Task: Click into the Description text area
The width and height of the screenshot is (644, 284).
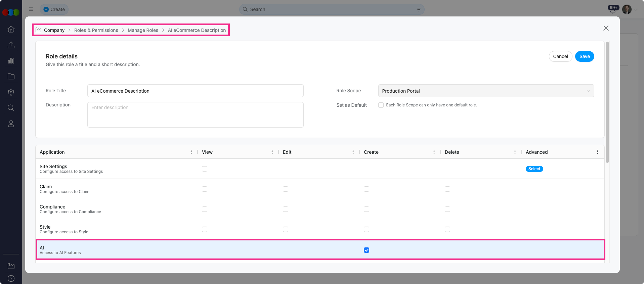Action: 195,115
